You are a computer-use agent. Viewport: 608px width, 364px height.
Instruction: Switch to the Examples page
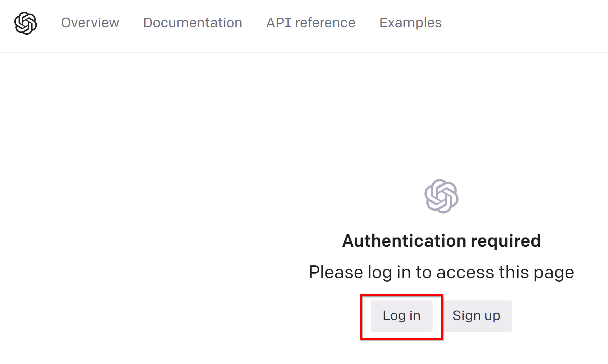(410, 23)
